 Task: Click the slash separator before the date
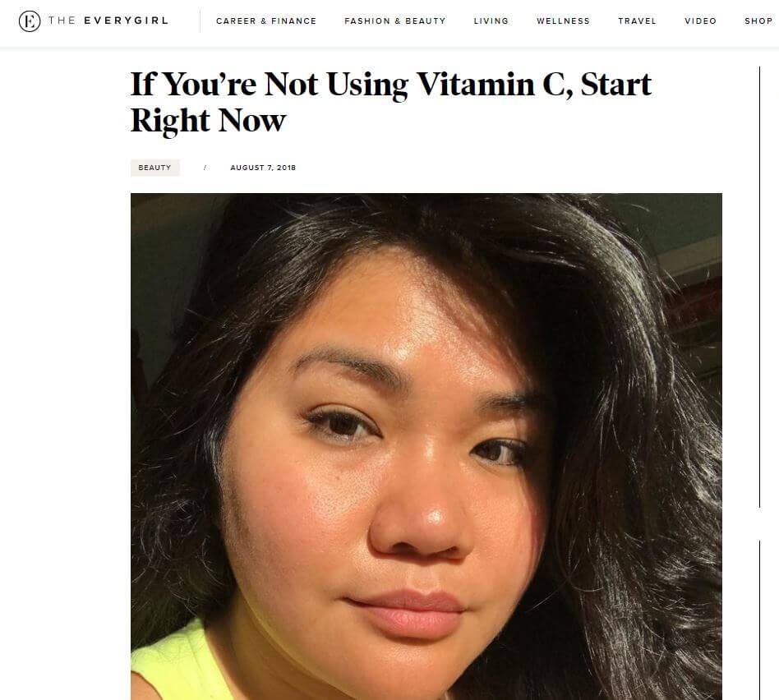click(205, 168)
